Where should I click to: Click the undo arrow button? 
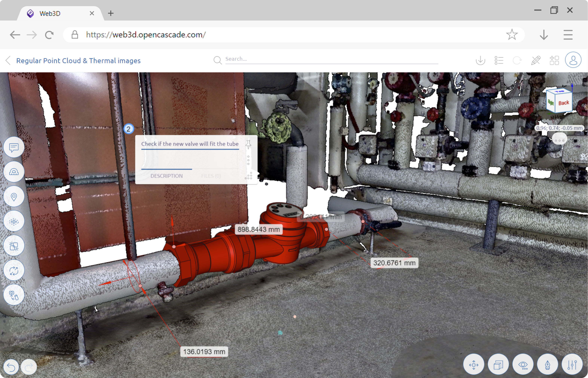click(x=11, y=367)
